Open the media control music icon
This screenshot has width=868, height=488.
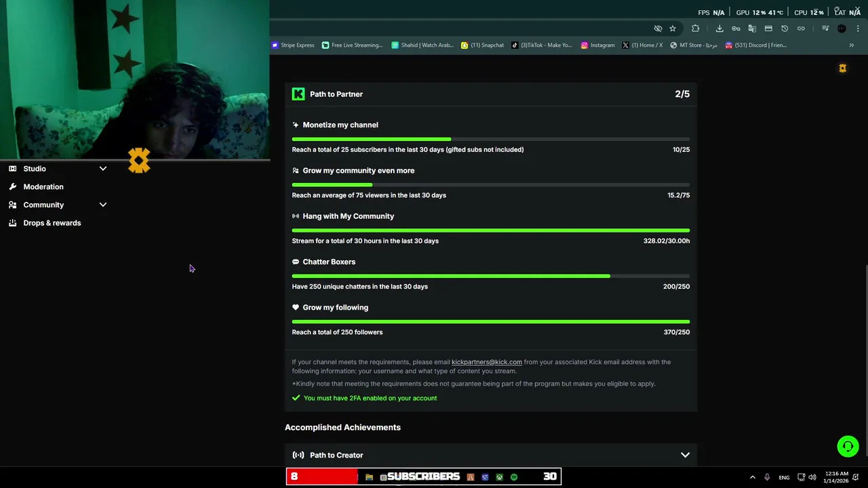(825, 28)
